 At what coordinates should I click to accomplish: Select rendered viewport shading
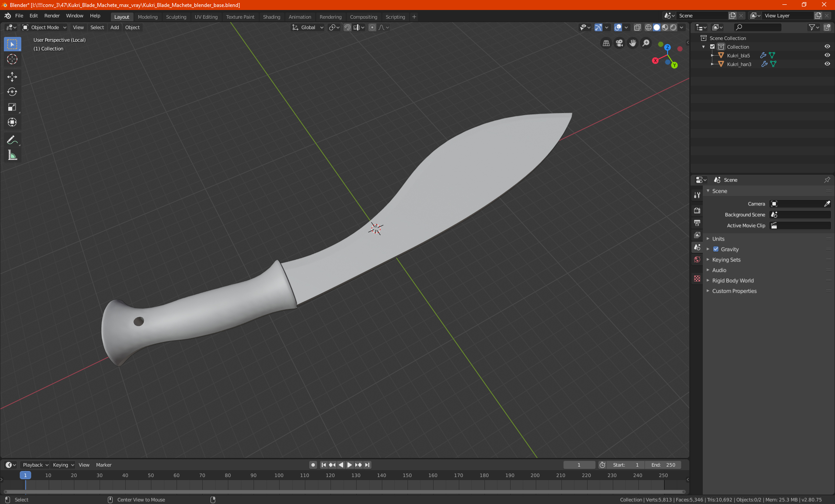[673, 27]
